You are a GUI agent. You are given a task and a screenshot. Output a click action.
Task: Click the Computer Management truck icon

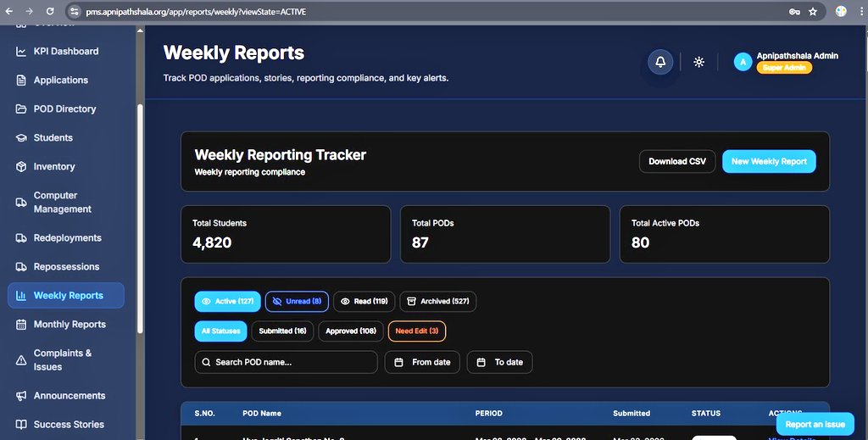coord(21,202)
